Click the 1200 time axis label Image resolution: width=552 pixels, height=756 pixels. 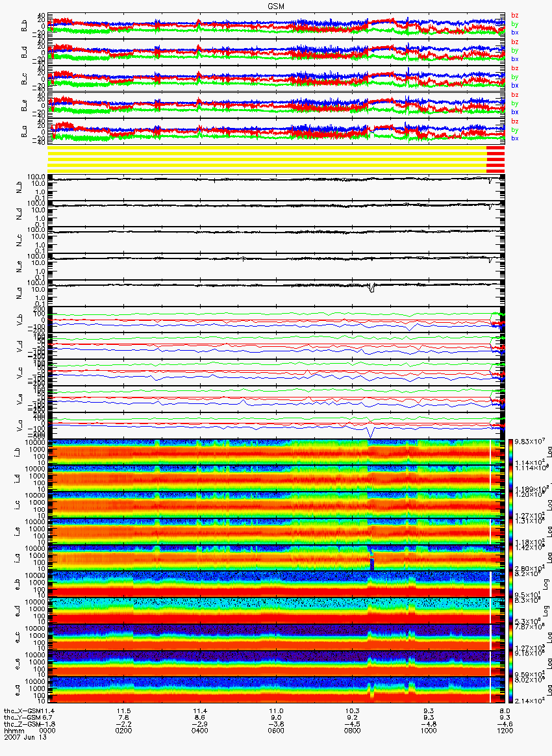pyautogui.click(x=505, y=731)
